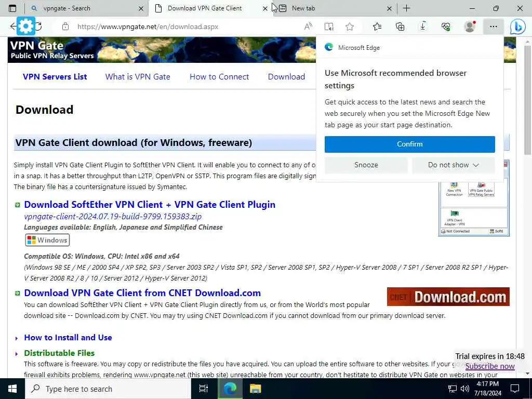This screenshot has height=399, width=532.
Task: Click the blue gear settings icon
Action: (26, 26)
